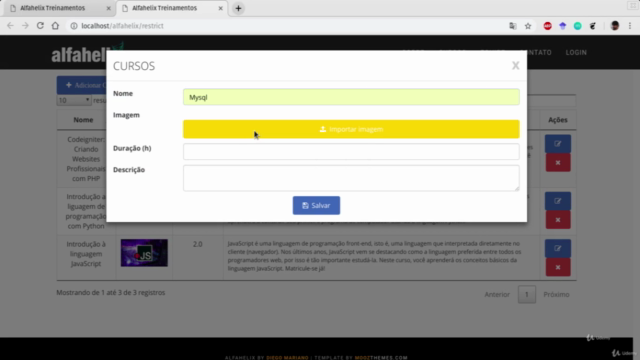Open the LOGIN menu item
Viewport: 640px width, 360px height.
(x=576, y=52)
